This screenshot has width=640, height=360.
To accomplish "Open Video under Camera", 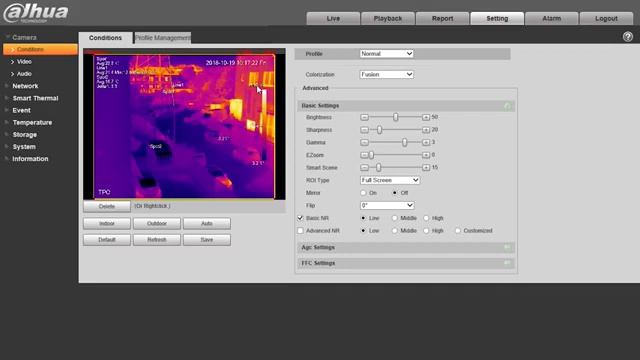I will click(24, 62).
